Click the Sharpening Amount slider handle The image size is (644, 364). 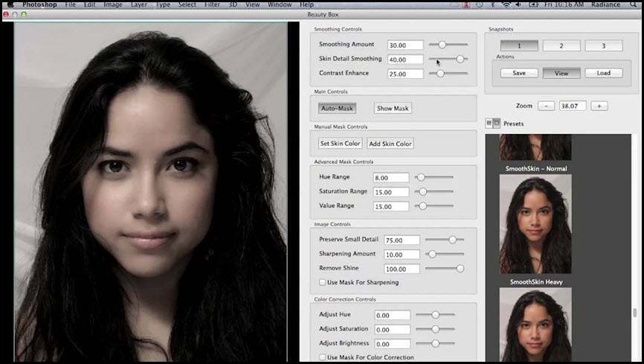(431, 254)
